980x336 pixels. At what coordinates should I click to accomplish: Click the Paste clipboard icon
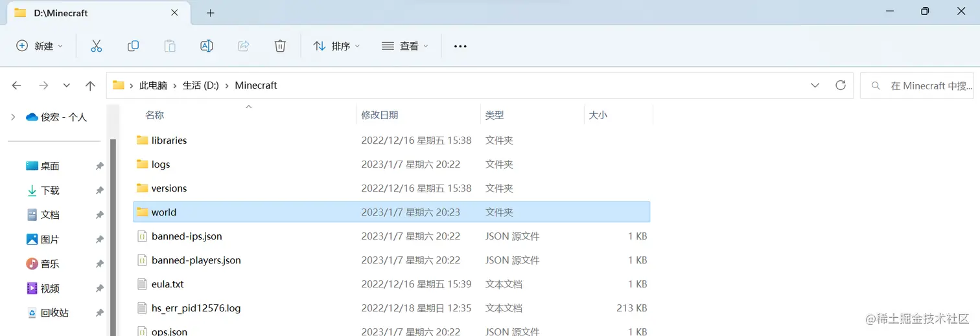[170, 46]
